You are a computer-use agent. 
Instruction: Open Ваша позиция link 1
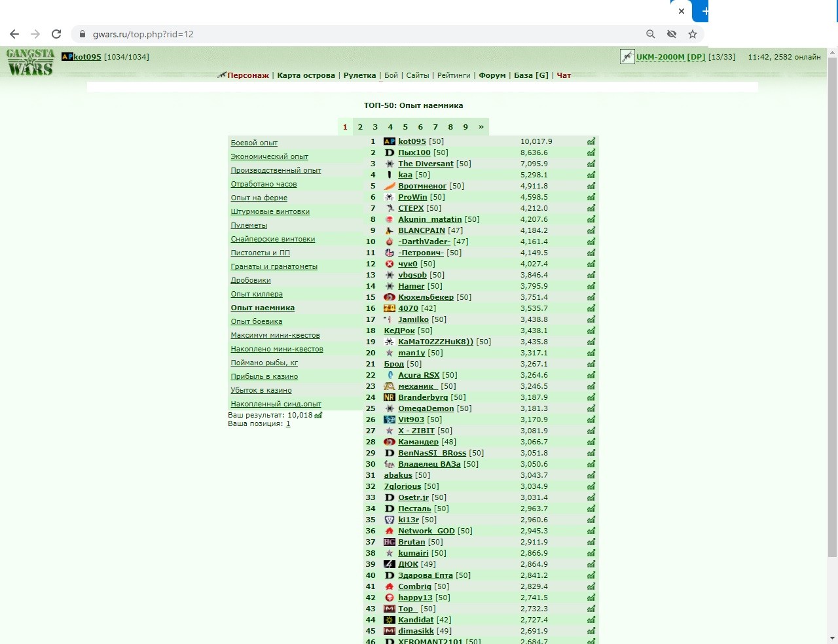[x=288, y=423]
